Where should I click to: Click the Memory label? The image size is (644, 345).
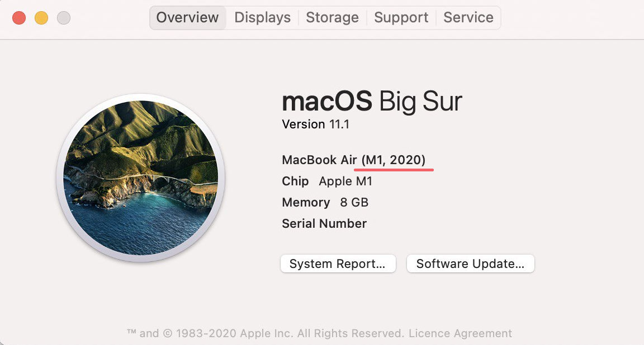pyautogui.click(x=306, y=202)
